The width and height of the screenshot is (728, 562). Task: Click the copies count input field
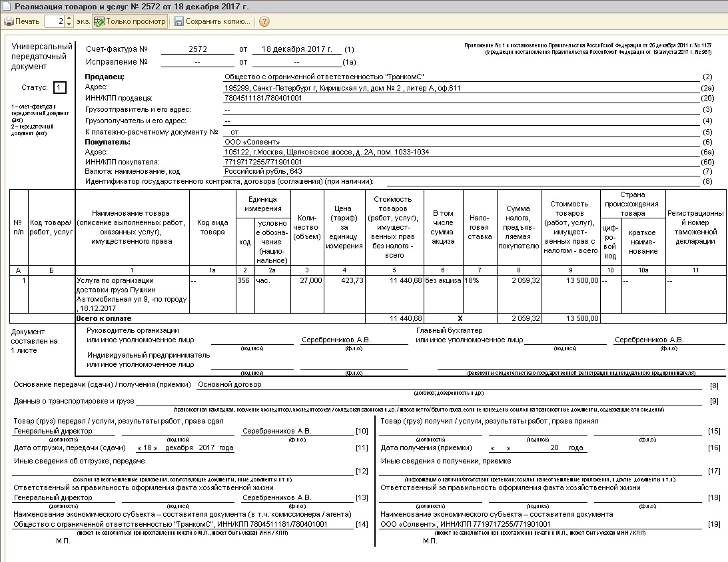click(x=55, y=21)
